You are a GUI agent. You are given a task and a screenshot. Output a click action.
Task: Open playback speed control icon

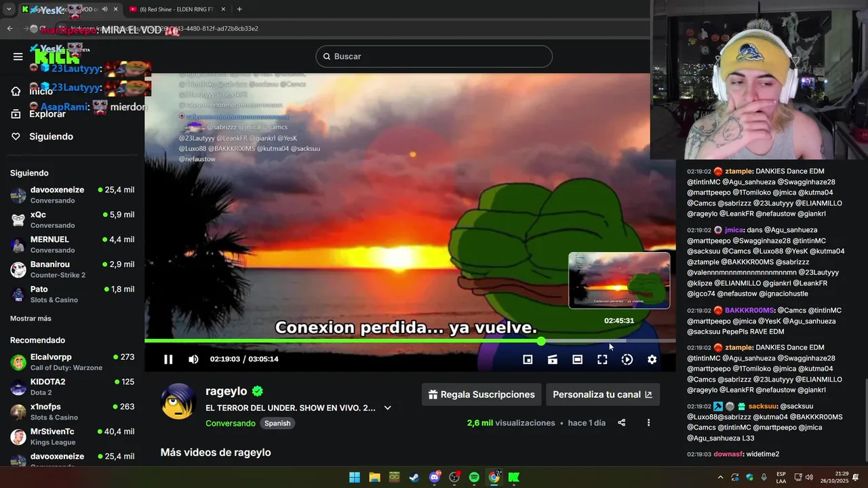(x=627, y=359)
